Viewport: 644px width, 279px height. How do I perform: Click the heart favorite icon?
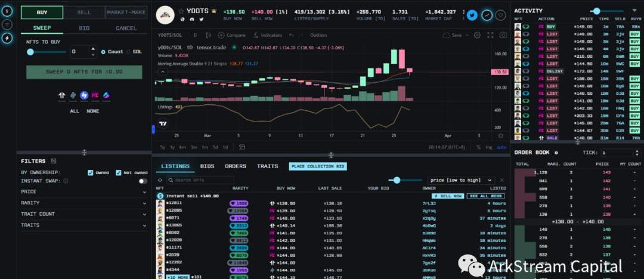click(x=501, y=15)
